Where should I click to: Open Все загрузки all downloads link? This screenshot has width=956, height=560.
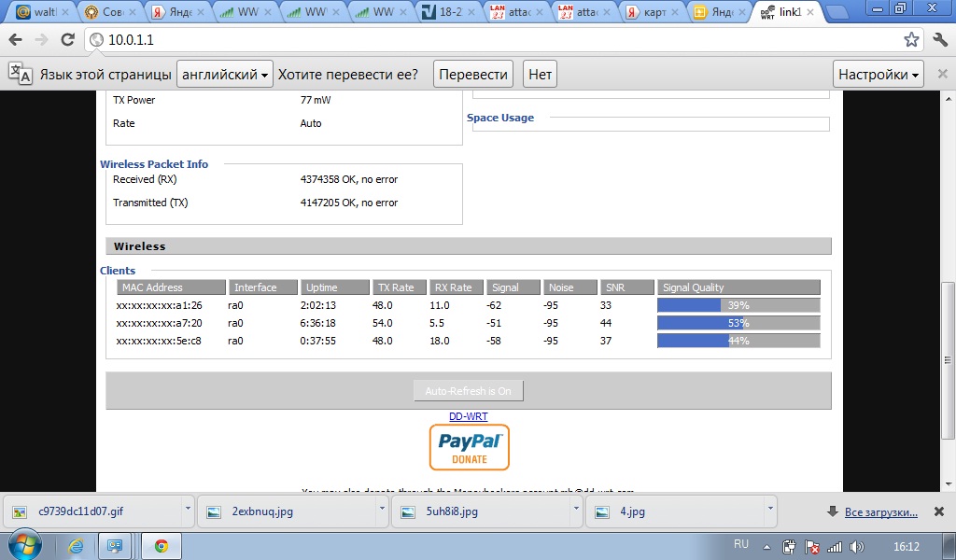tap(881, 511)
